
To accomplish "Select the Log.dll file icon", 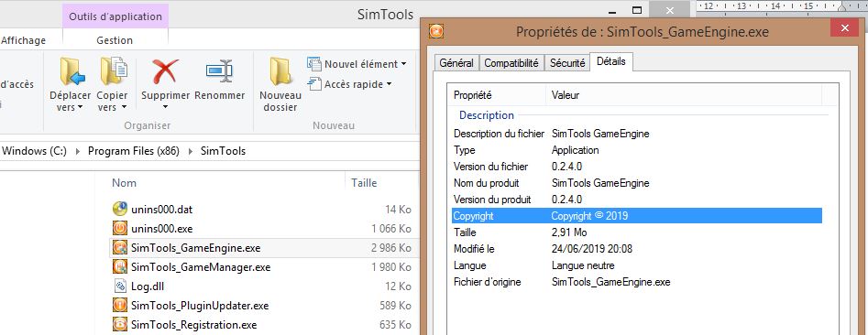I will (x=120, y=286).
